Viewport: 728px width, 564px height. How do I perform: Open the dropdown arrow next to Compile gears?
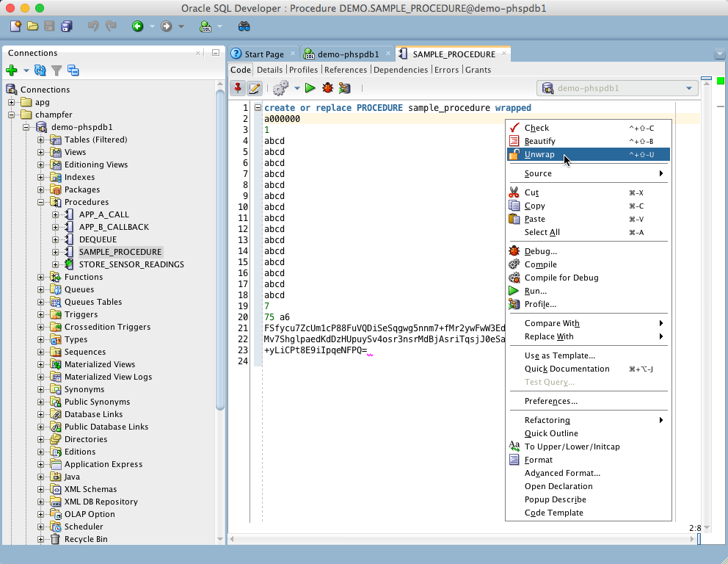point(296,88)
